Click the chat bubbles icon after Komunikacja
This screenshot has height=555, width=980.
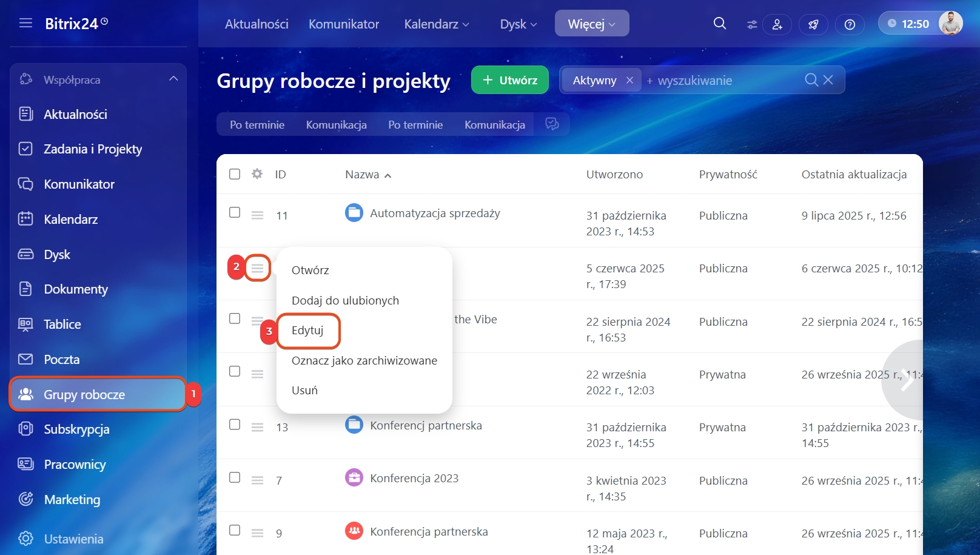[x=552, y=124]
